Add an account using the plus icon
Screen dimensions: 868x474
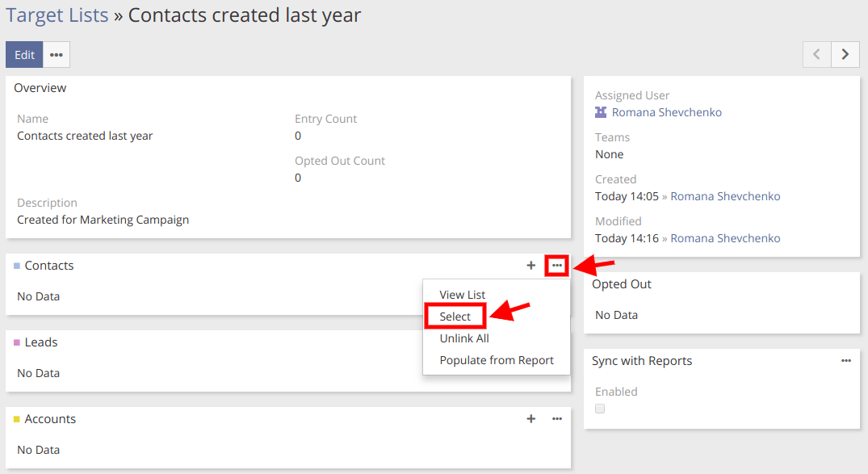tap(530, 418)
